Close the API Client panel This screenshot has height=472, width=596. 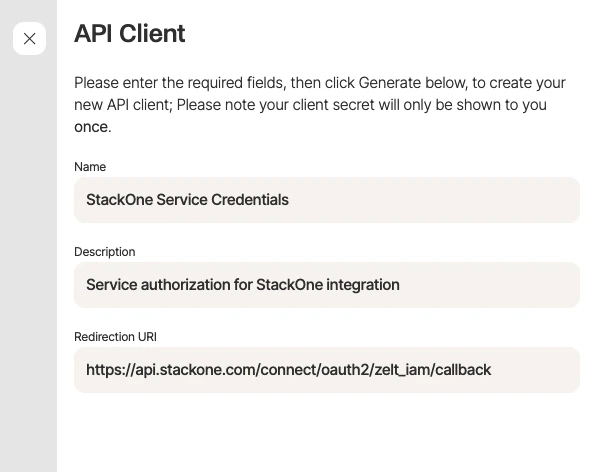[x=29, y=38]
